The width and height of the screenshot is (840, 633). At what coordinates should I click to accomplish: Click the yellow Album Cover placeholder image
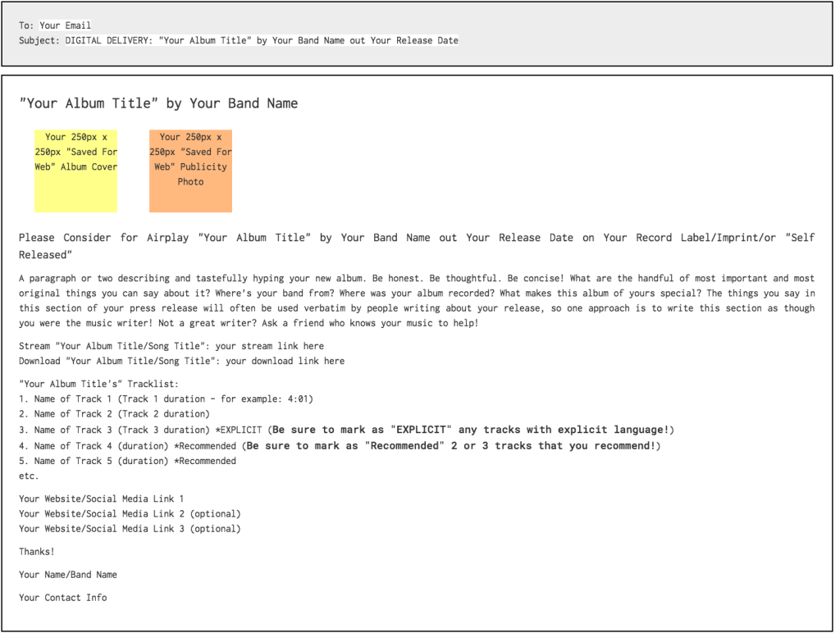click(x=75, y=171)
